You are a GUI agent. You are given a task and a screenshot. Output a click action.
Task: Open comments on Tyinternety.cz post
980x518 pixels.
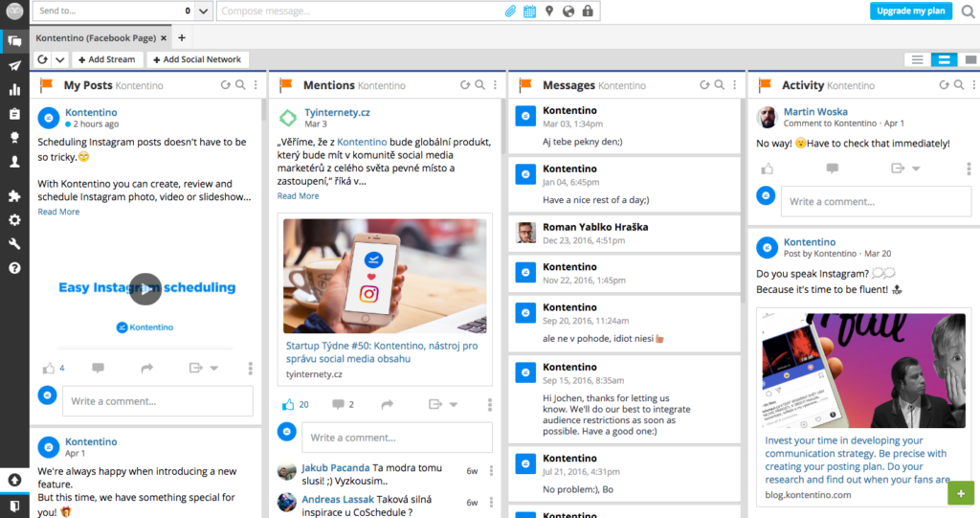click(x=338, y=404)
